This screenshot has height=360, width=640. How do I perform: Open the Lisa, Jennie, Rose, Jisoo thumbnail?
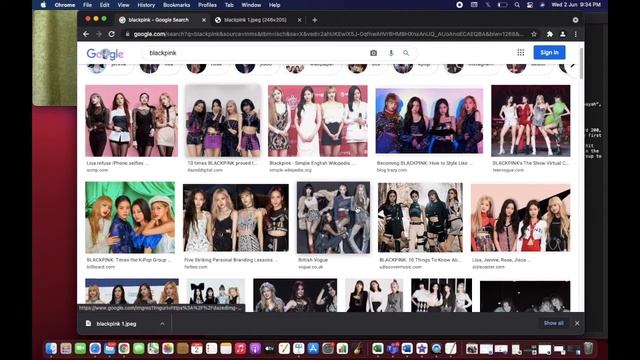click(520, 218)
